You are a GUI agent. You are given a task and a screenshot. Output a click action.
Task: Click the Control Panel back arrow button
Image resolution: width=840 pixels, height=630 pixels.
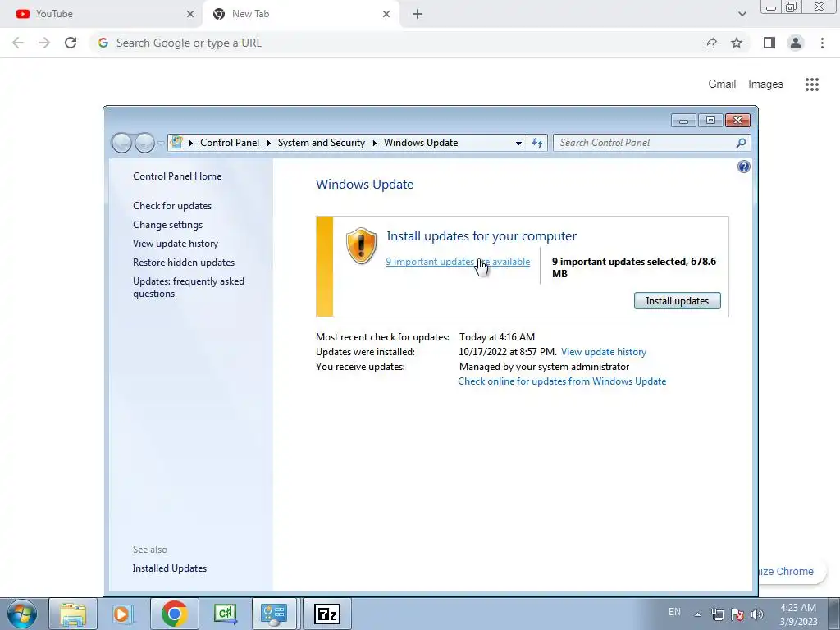[121, 143]
